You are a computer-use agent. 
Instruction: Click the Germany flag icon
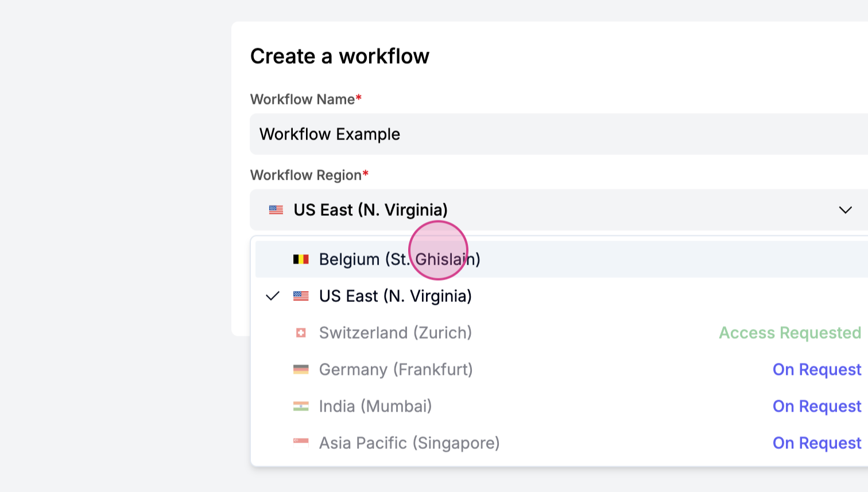point(301,370)
